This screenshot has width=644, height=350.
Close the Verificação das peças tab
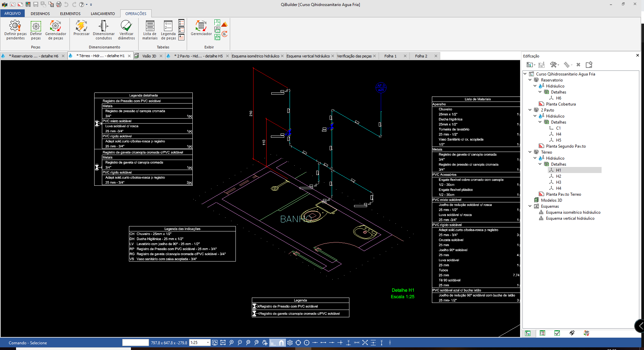click(x=374, y=56)
